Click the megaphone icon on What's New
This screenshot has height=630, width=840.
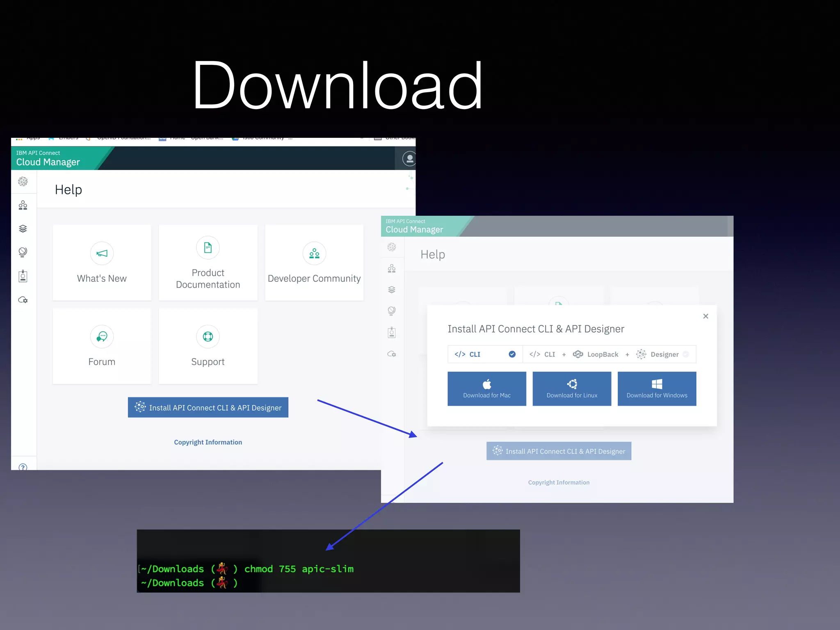point(102,253)
